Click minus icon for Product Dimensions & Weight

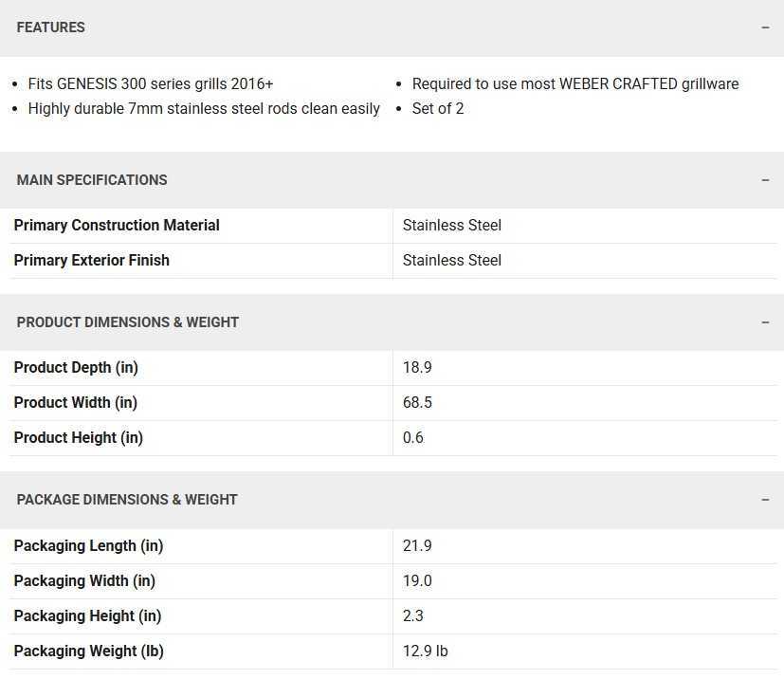point(765,322)
